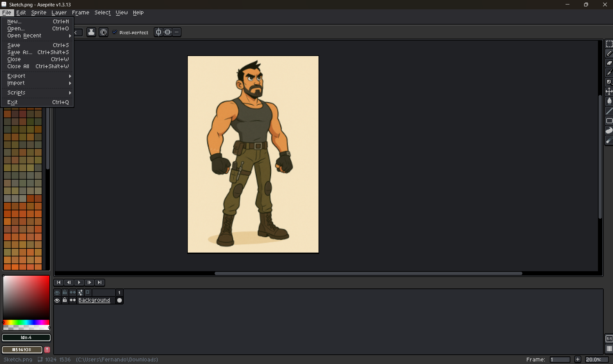
Task: Choose Save As... from File menu
Action: (37, 52)
